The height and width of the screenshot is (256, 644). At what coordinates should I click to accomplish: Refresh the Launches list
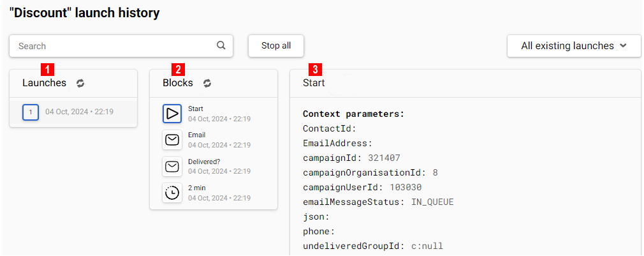pyautogui.click(x=80, y=83)
